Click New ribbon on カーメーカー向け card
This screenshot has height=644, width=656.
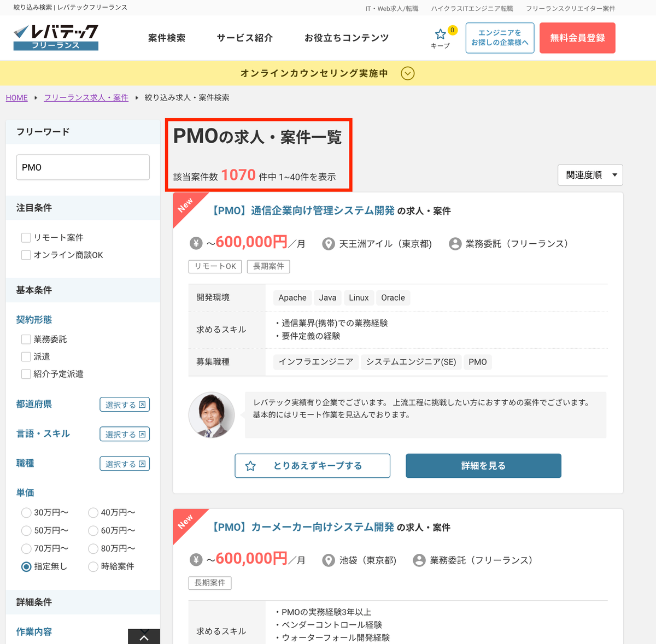tap(186, 522)
